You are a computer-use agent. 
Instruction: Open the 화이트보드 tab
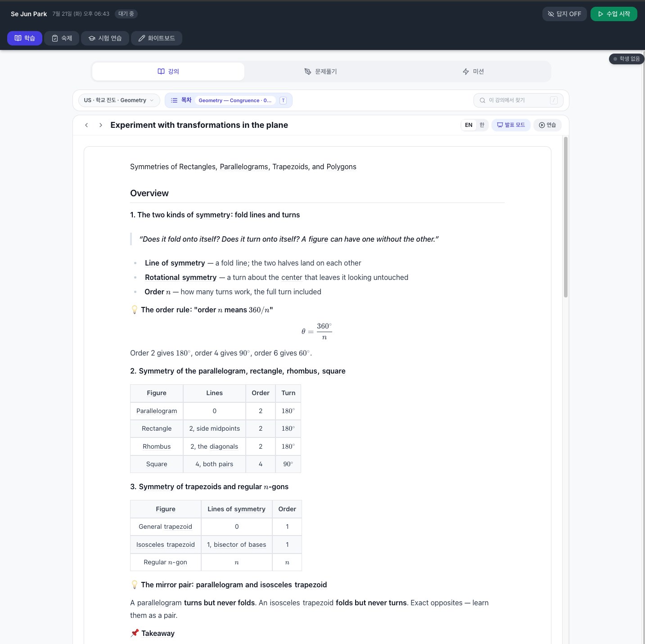pos(157,38)
